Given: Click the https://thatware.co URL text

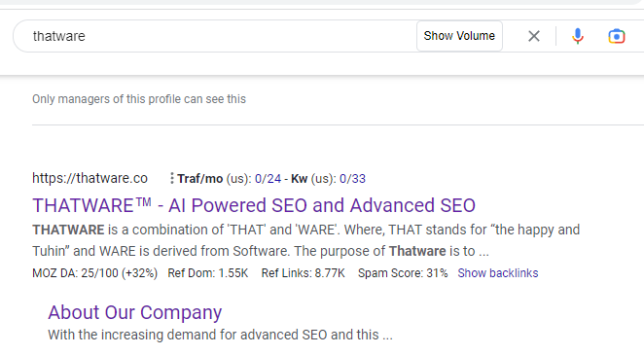Looking at the screenshot, I should [89, 178].
